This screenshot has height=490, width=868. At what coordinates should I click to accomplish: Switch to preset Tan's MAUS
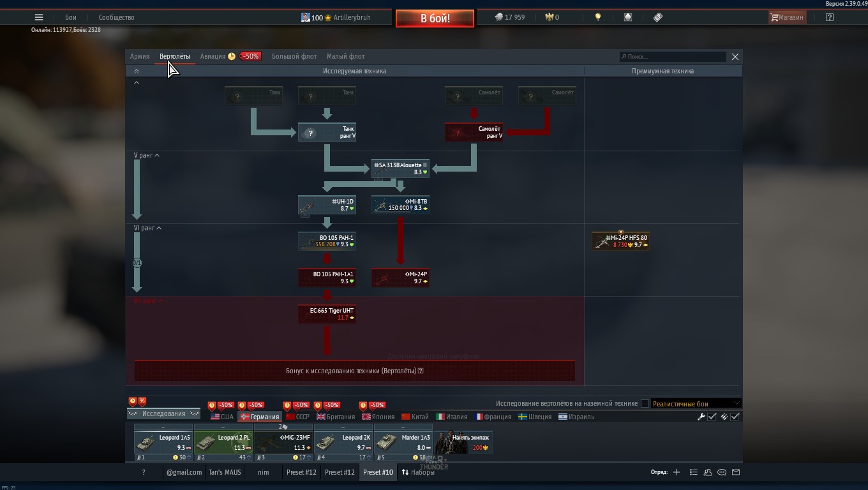[x=224, y=472]
